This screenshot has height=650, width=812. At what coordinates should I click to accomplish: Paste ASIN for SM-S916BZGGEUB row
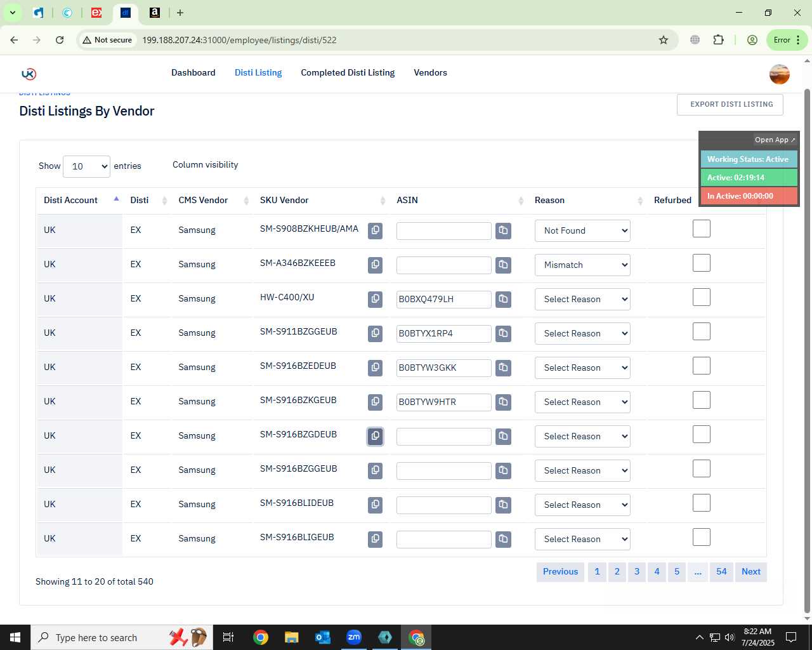(x=504, y=470)
